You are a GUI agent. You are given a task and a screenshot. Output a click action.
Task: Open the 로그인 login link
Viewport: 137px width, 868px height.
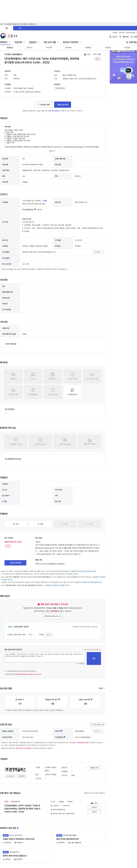pyautogui.click(x=113, y=37)
